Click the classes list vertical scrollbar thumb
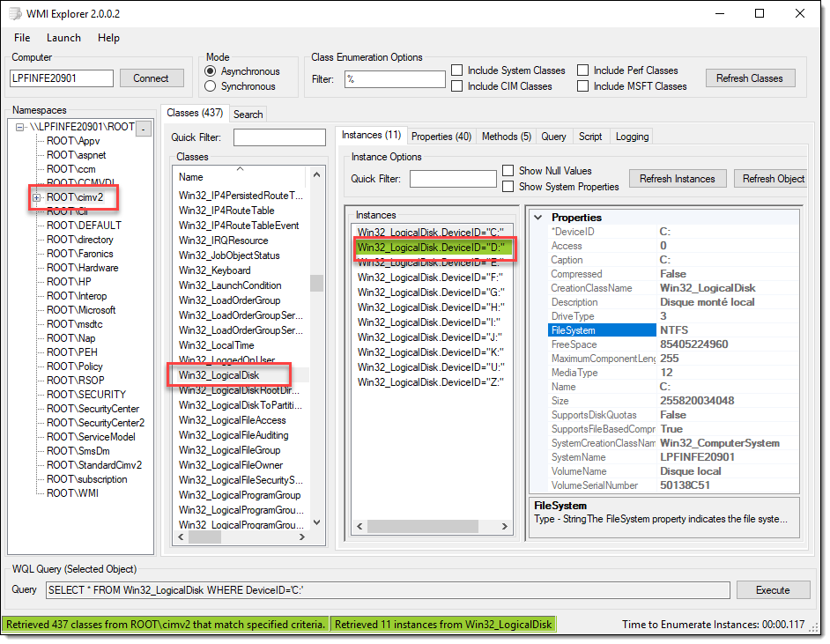830x644 pixels. [x=316, y=283]
